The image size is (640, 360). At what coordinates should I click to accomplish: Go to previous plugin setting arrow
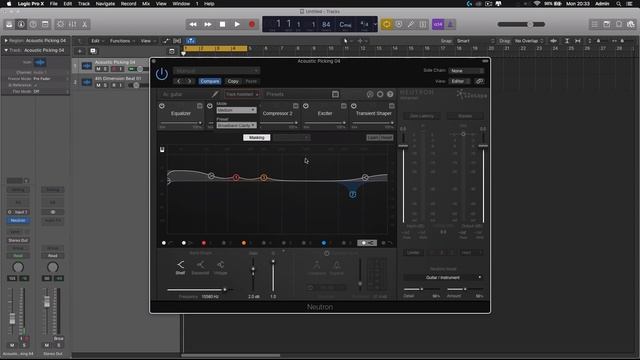(x=179, y=81)
